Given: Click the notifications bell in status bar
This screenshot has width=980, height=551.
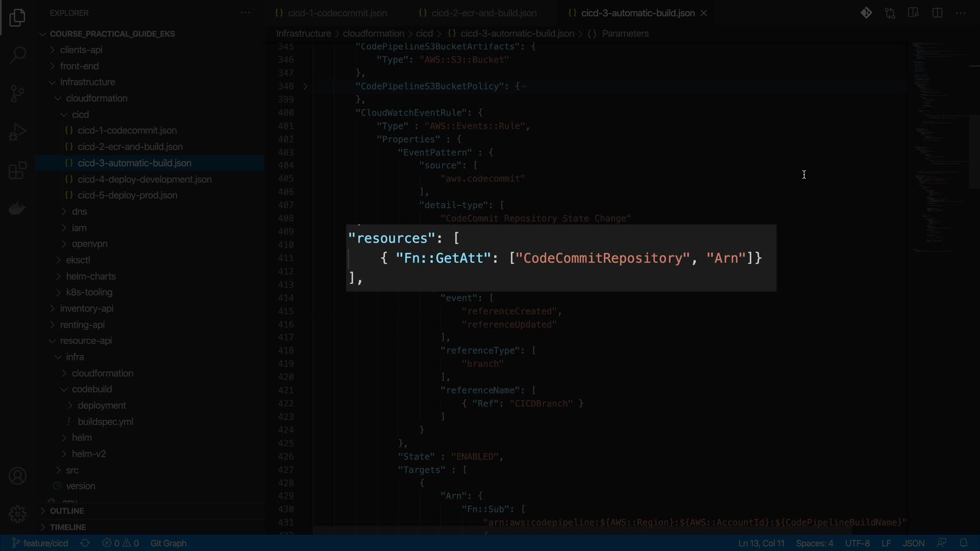Looking at the screenshot, I should click(x=964, y=543).
